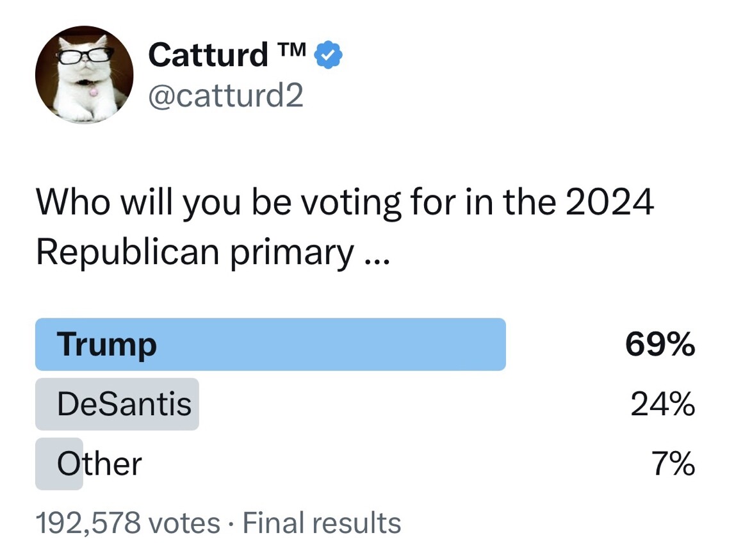The height and width of the screenshot is (560, 752).
Task: Open the @catturd2 handle
Action: click(x=226, y=95)
